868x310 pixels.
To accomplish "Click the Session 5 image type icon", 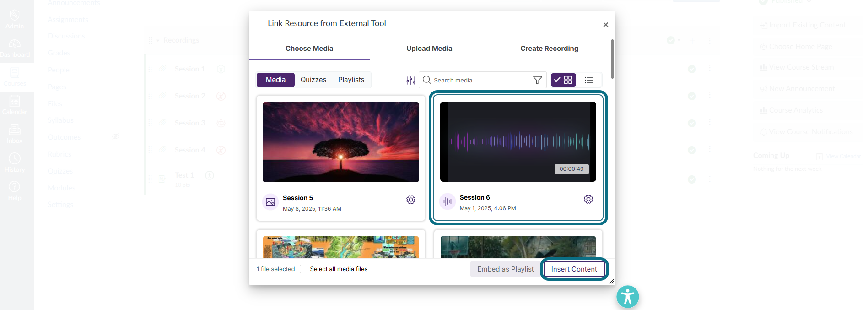I will (x=270, y=202).
